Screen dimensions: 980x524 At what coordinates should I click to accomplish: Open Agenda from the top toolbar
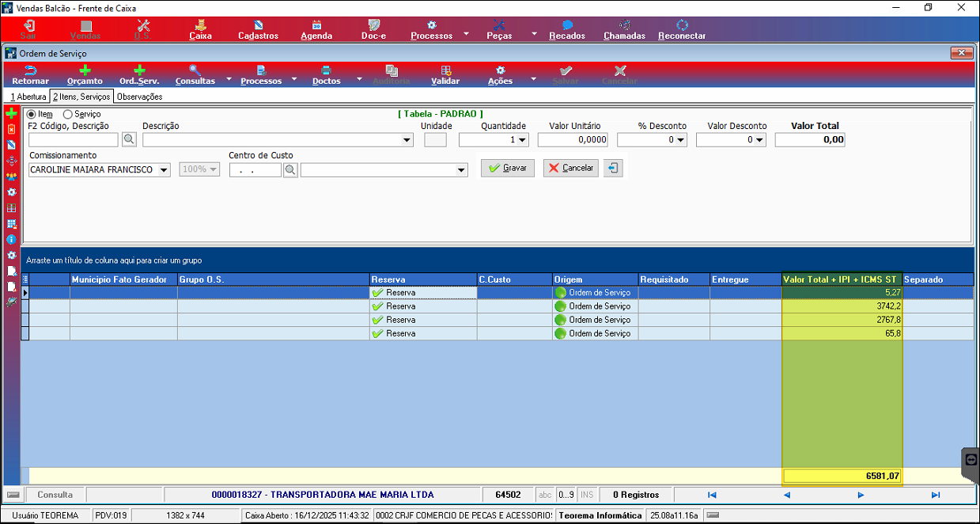click(316, 25)
